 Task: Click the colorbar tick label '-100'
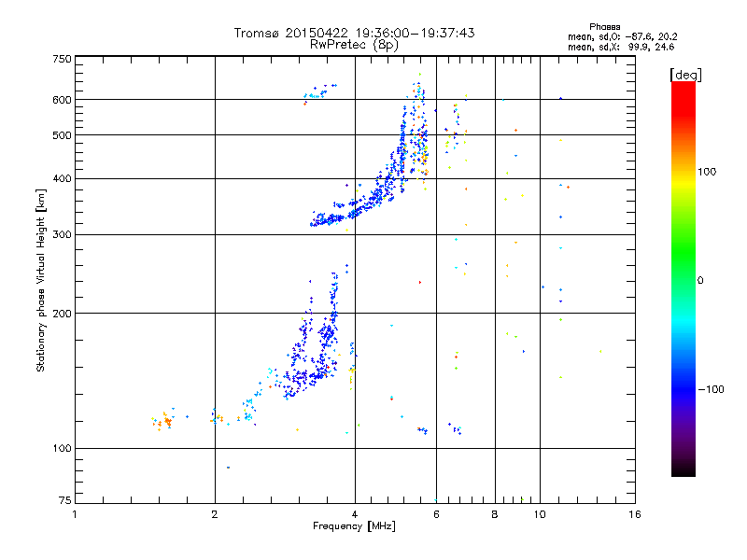pos(711,389)
